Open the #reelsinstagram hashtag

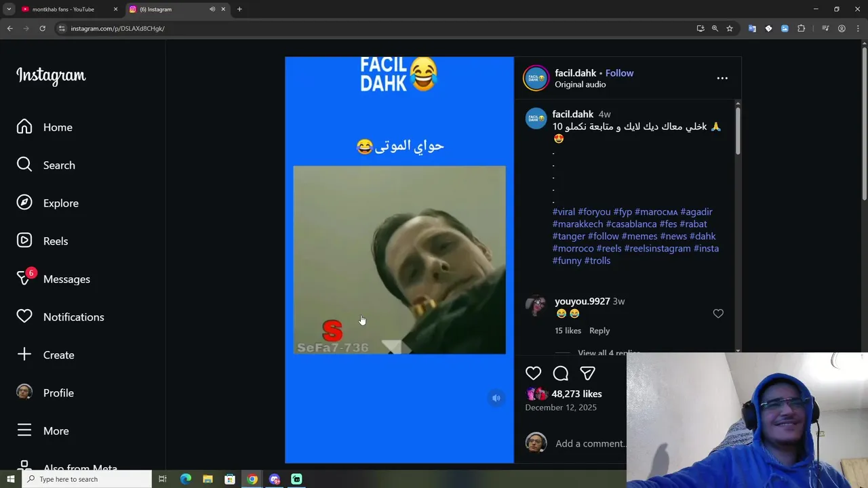(x=657, y=249)
